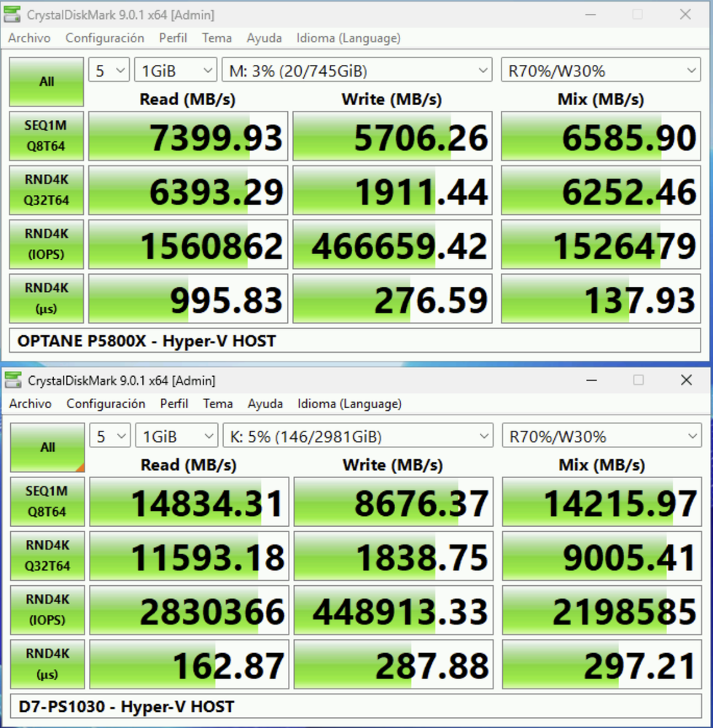Open R70%/W30% mix dropdown in Optane window
Viewport: 713px width, 728px height.
[601, 71]
